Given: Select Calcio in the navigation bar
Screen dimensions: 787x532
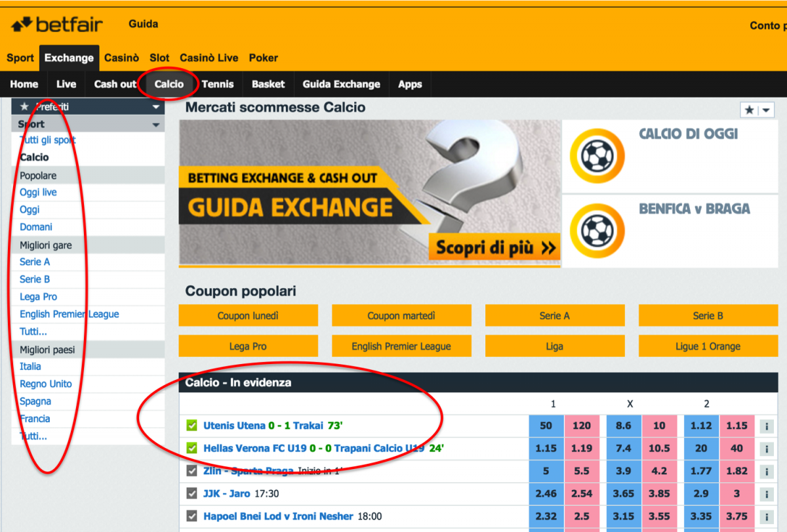Looking at the screenshot, I should pos(169,84).
